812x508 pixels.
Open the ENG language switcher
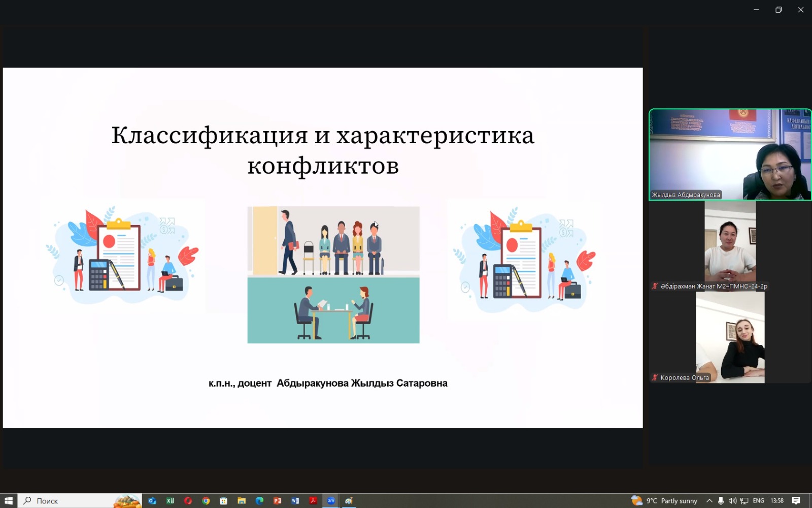[758, 501]
